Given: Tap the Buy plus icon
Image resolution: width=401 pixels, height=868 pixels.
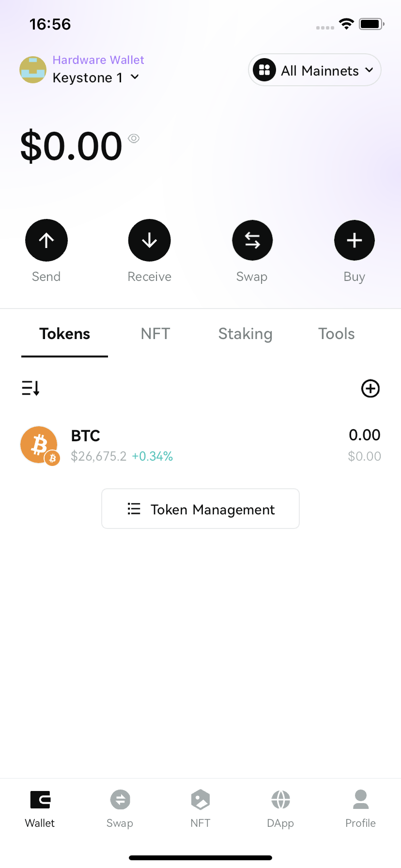Looking at the screenshot, I should pyautogui.click(x=355, y=240).
